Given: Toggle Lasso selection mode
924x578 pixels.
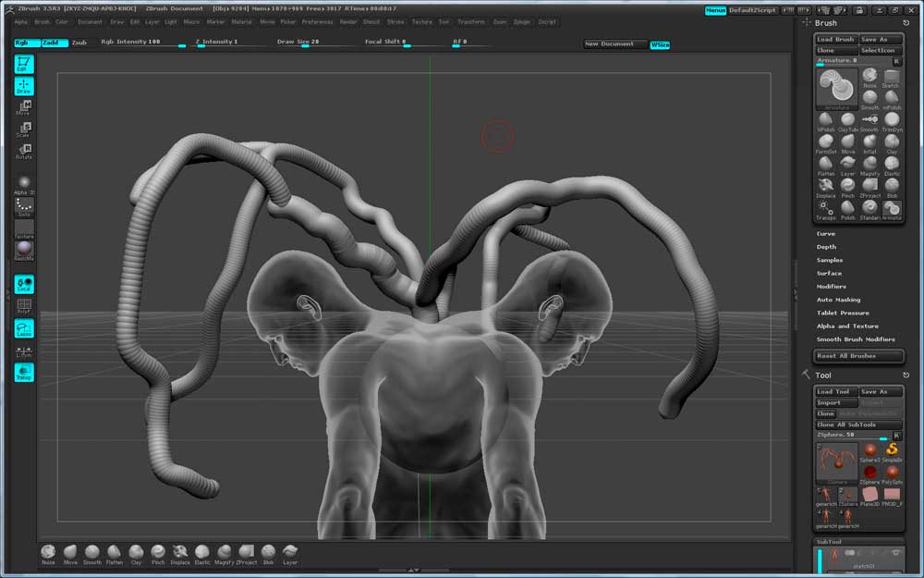Looking at the screenshot, I should point(24,328).
